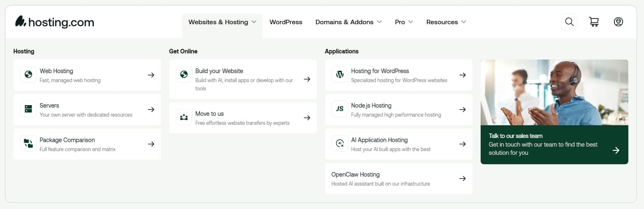The width and height of the screenshot is (644, 209).
Task: Open the Resources menu label
Action: (x=442, y=22)
